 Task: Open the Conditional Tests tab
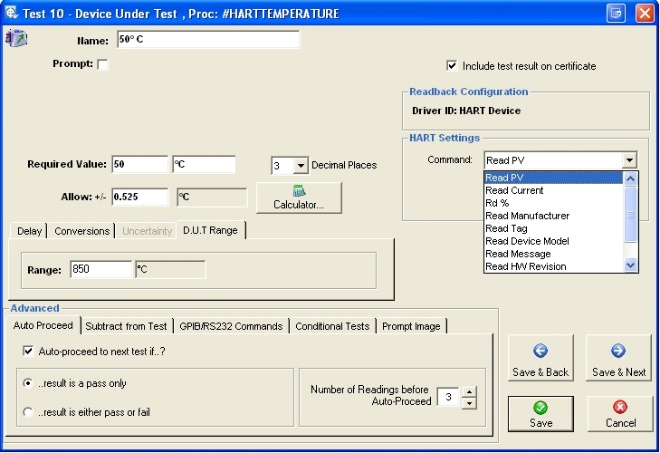334,326
